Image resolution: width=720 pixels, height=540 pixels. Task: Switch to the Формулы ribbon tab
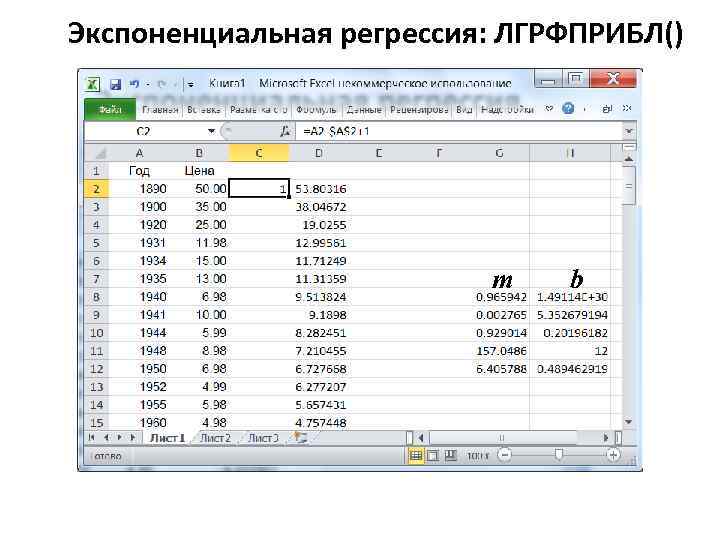coord(316,110)
